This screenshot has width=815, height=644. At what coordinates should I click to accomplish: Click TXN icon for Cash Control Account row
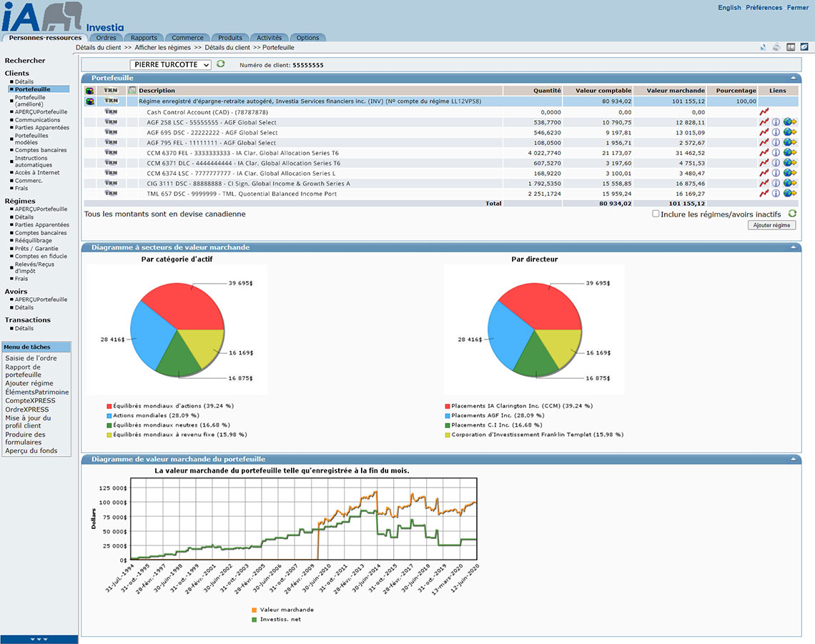pyautogui.click(x=112, y=112)
